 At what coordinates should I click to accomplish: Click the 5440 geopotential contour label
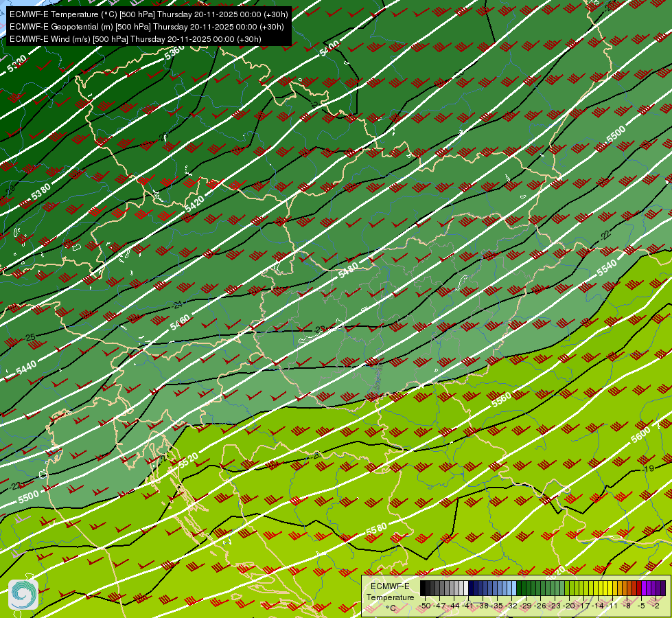(x=26, y=367)
